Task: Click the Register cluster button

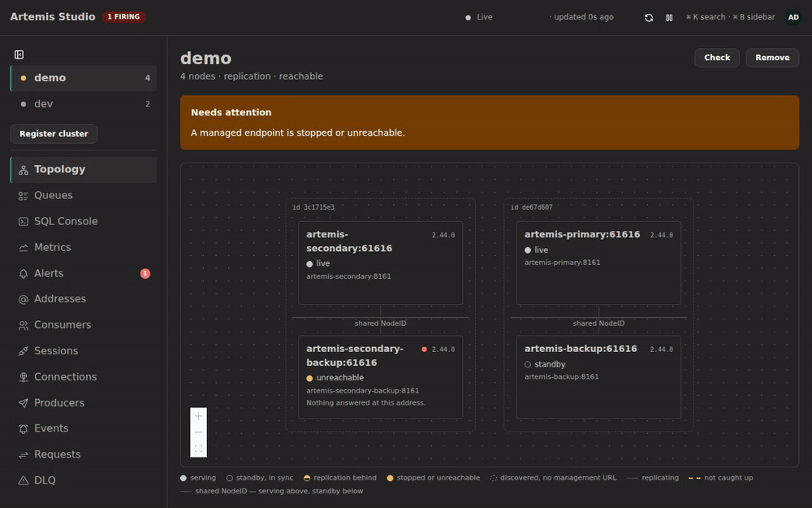Action: (x=54, y=134)
